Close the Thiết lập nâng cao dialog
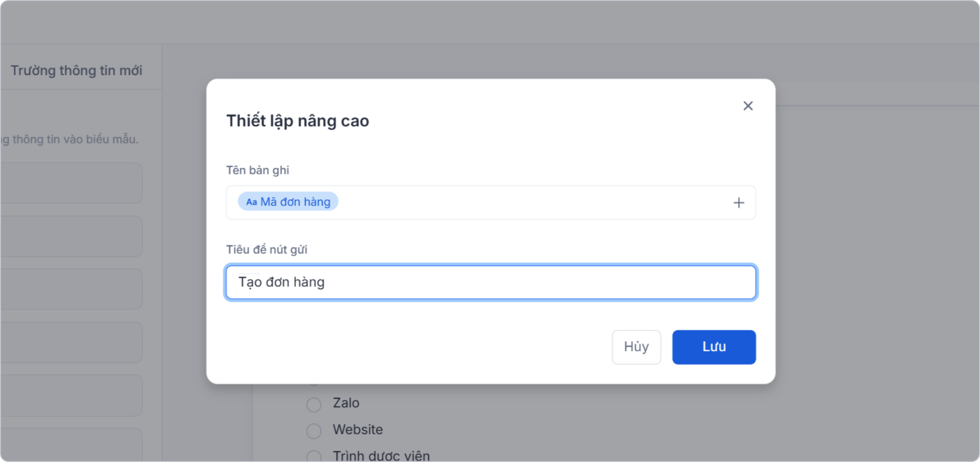Screen dimensions: 980x462 tap(748, 106)
